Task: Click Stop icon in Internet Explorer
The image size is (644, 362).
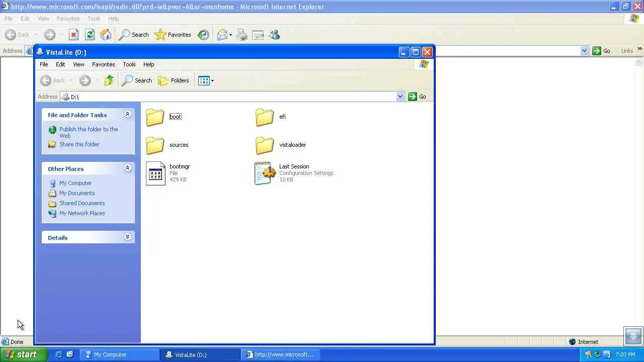Action: coord(73,35)
